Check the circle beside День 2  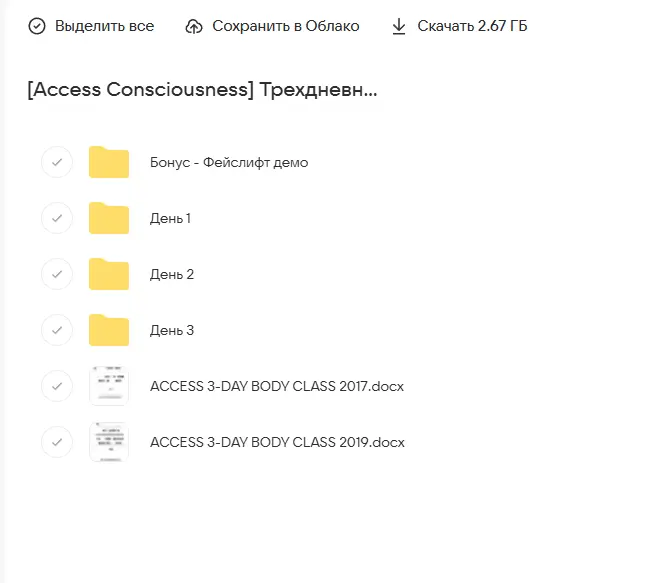pyautogui.click(x=57, y=274)
